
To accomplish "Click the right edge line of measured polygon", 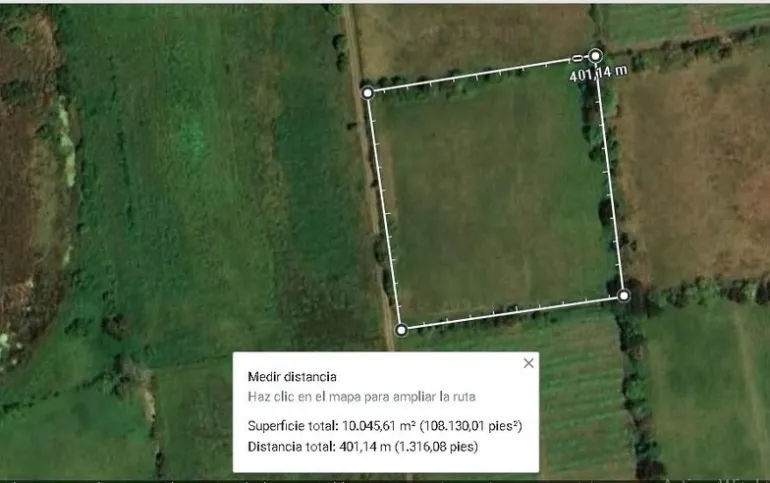I will 609,176.
